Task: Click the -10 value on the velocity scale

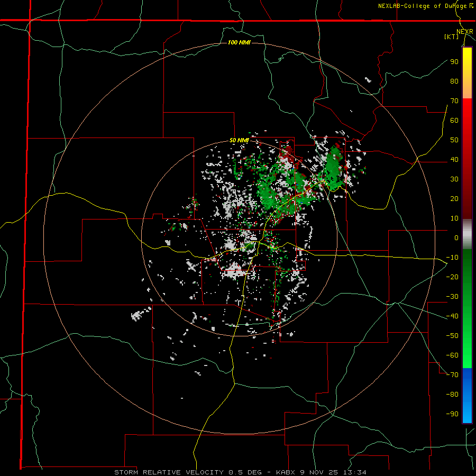Action: pyautogui.click(x=452, y=258)
